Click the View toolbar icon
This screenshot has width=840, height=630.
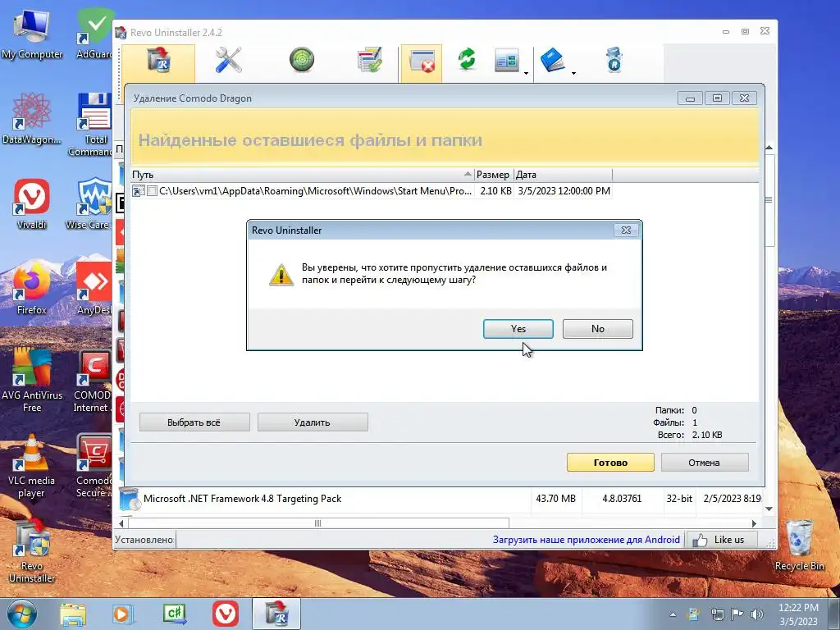click(506, 60)
